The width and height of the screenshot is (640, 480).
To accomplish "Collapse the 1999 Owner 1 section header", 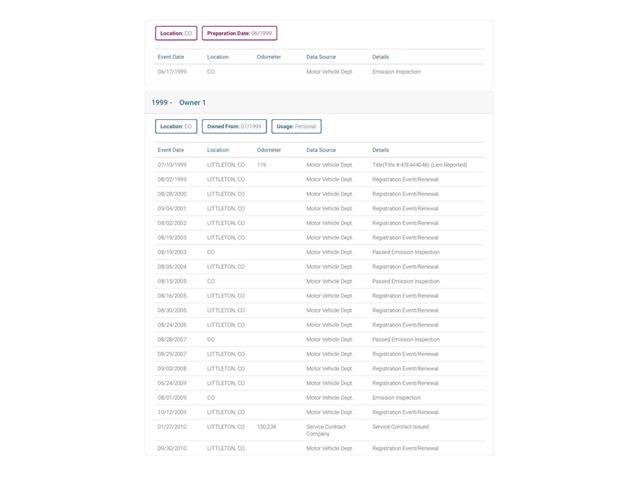I will pyautogui.click(x=319, y=102).
